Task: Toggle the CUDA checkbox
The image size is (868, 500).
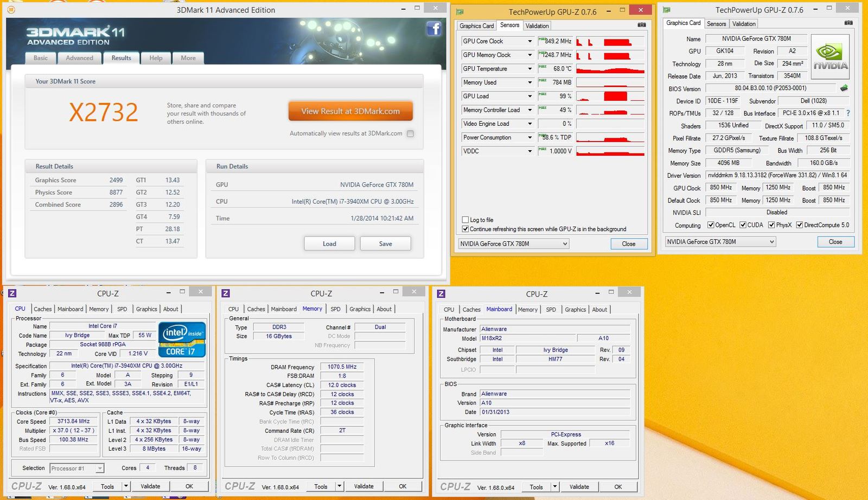Action: point(743,225)
